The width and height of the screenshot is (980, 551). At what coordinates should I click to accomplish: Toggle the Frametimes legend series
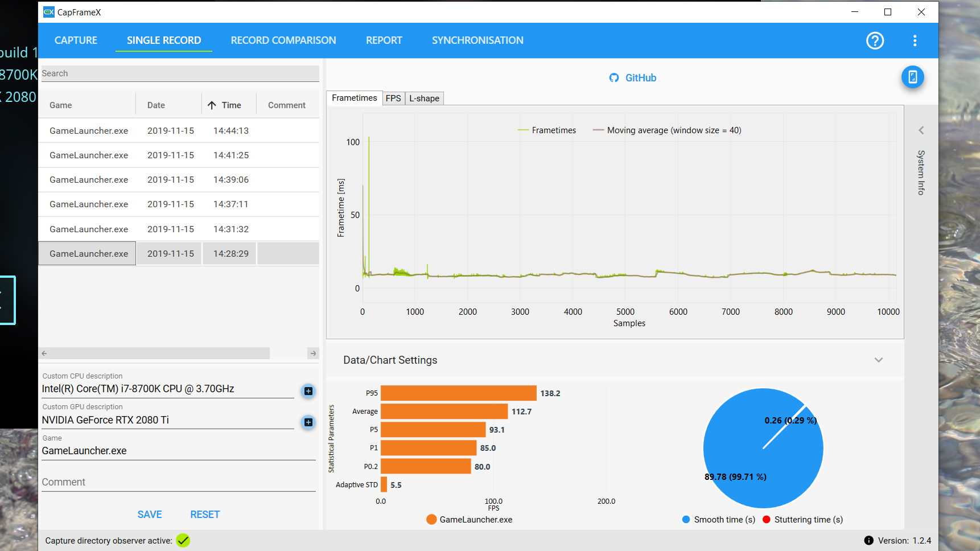coord(547,130)
